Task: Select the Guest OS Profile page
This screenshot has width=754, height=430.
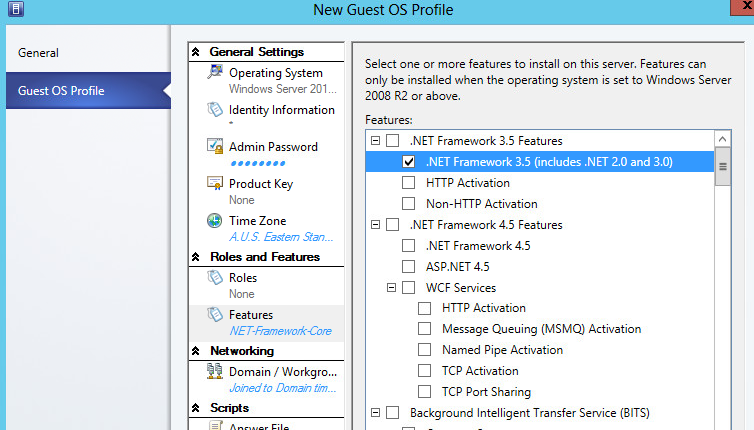Action: pyautogui.click(x=88, y=90)
